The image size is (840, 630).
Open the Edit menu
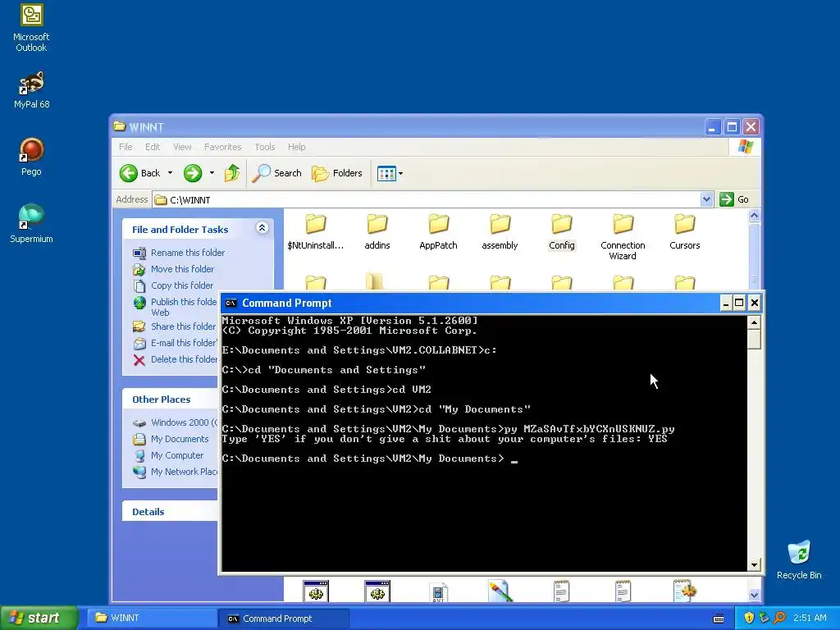153,147
